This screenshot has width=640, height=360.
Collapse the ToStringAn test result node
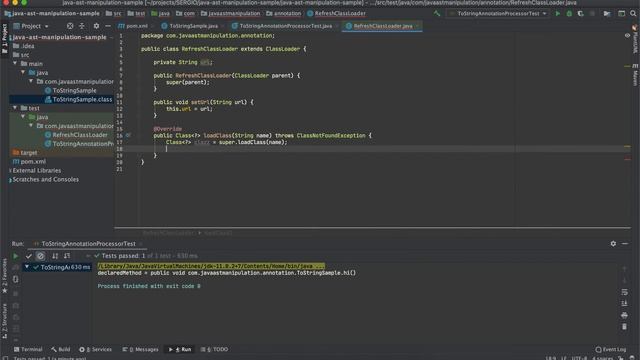(27, 267)
